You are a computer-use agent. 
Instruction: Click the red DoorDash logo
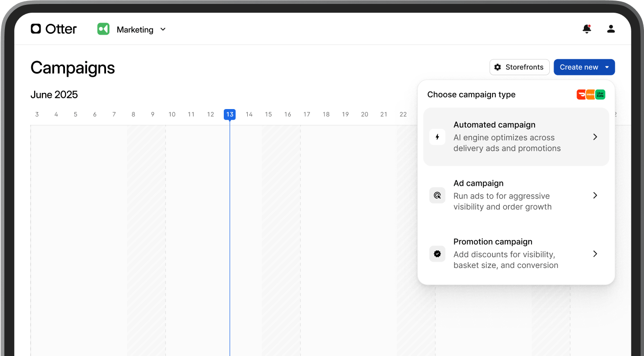(x=581, y=95)
